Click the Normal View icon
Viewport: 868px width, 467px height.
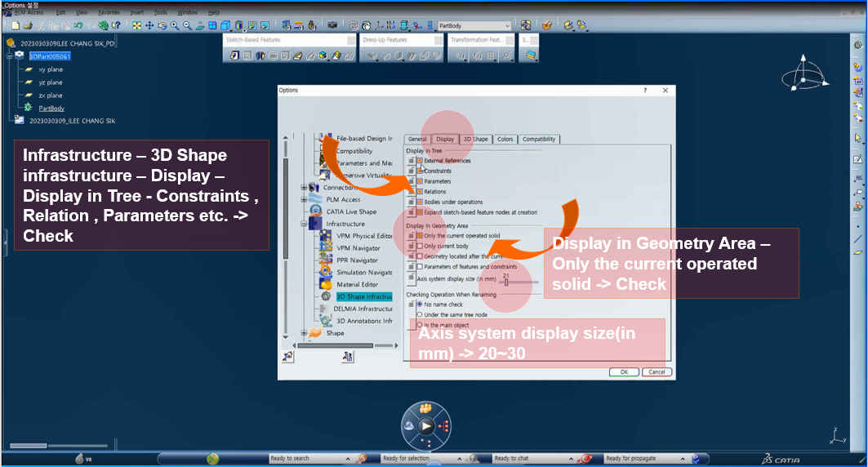click(200, 25)
